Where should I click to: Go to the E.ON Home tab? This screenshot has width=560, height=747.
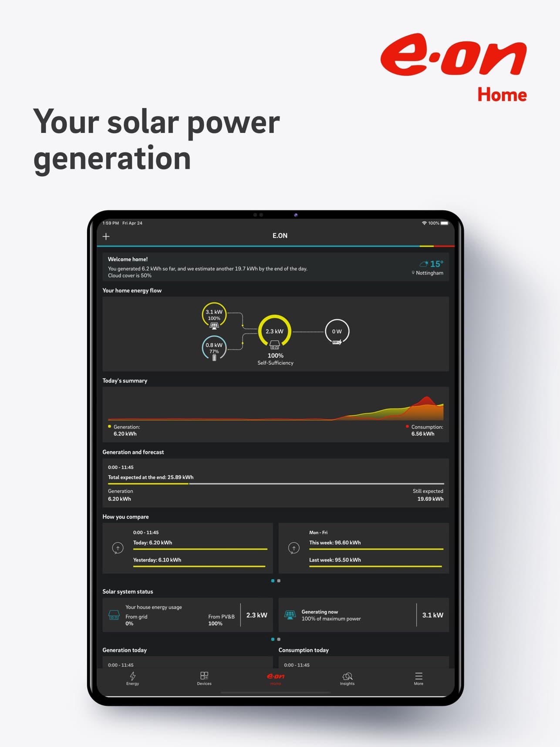tap(276, 679)
